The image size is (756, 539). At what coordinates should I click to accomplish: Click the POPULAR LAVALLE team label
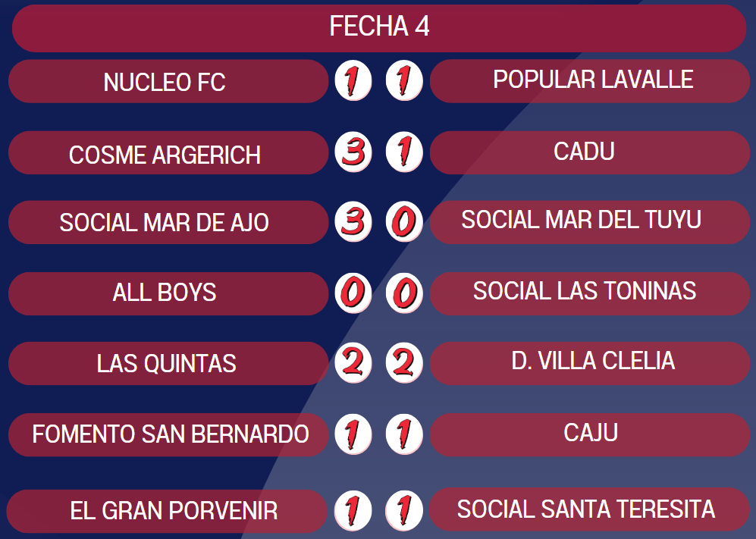point(591,80)
